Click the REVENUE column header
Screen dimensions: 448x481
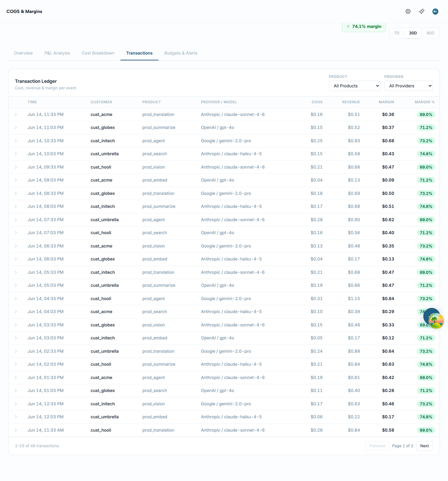[x=351, y=102]
